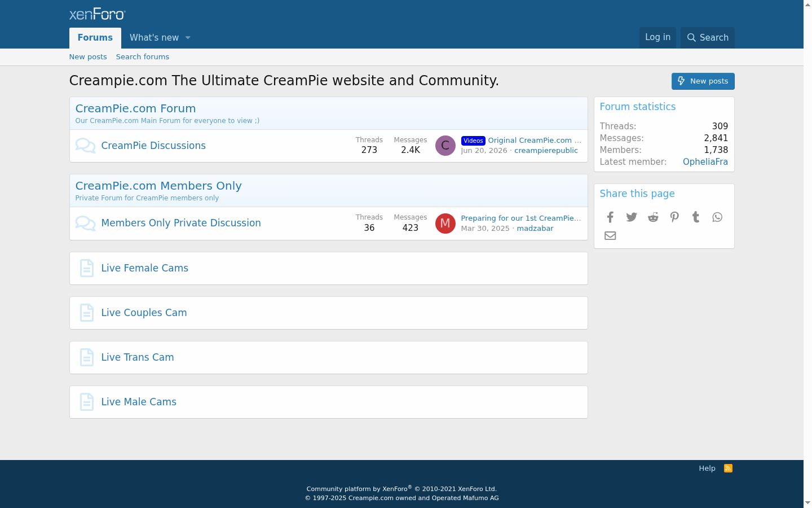Share this page on Reddit
This screenshot has width=812, height=508.
(653, 217)
